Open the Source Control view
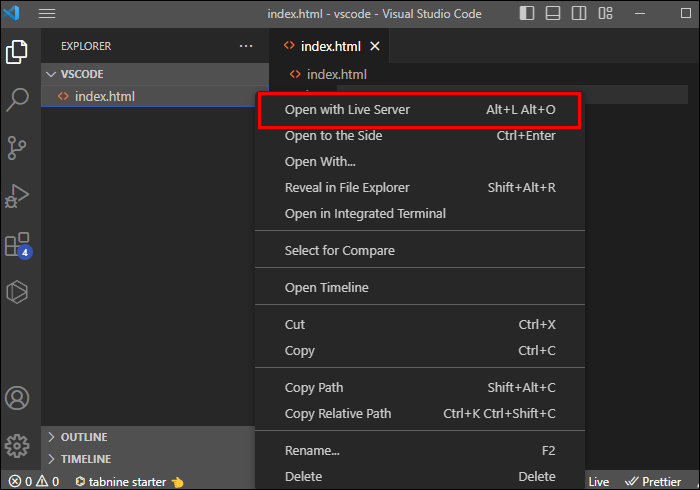This screenshot has width=700, height=490. coord(18,148)
